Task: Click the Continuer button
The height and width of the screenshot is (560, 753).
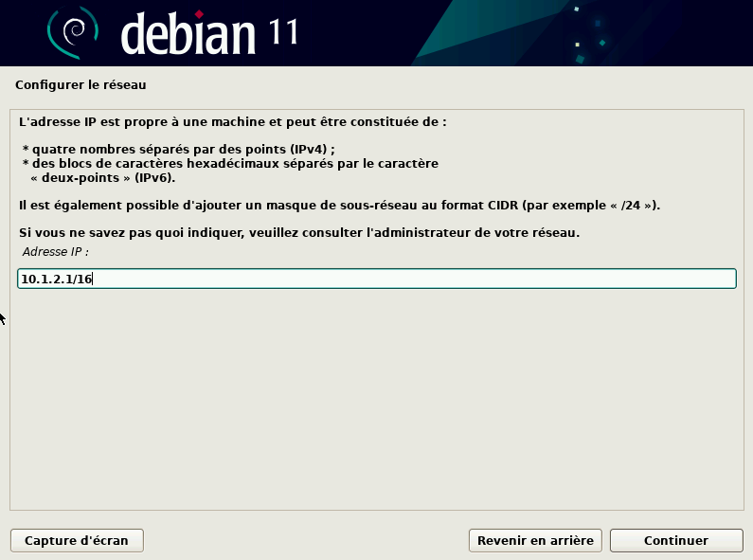Action: [676, 540]
